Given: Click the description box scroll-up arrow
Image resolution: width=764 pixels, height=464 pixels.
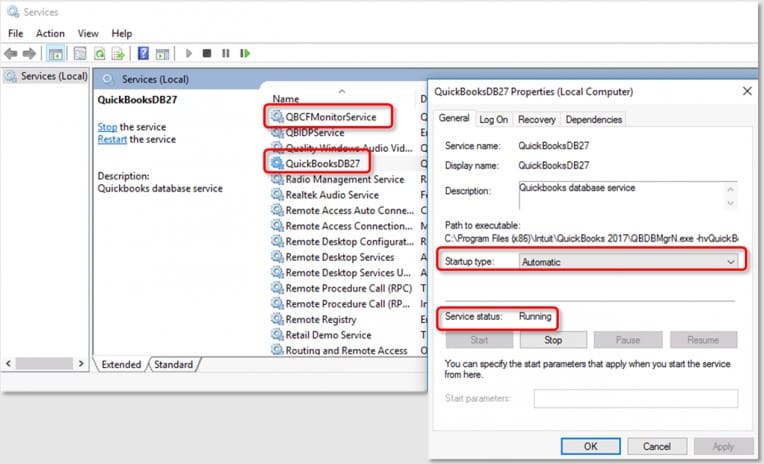Looking at the screenshot, I should pyautogui.click(x=730, y=189).
